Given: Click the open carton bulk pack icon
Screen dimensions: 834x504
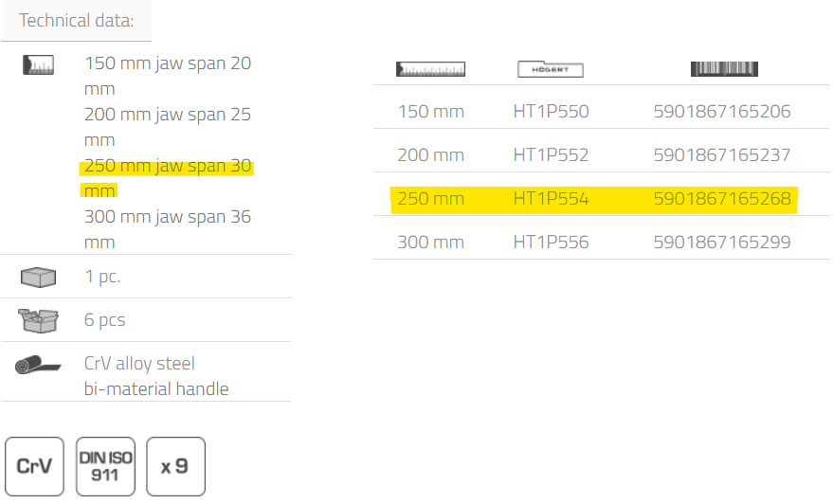Looking at the screenshot, I should [x=38, y=320].
